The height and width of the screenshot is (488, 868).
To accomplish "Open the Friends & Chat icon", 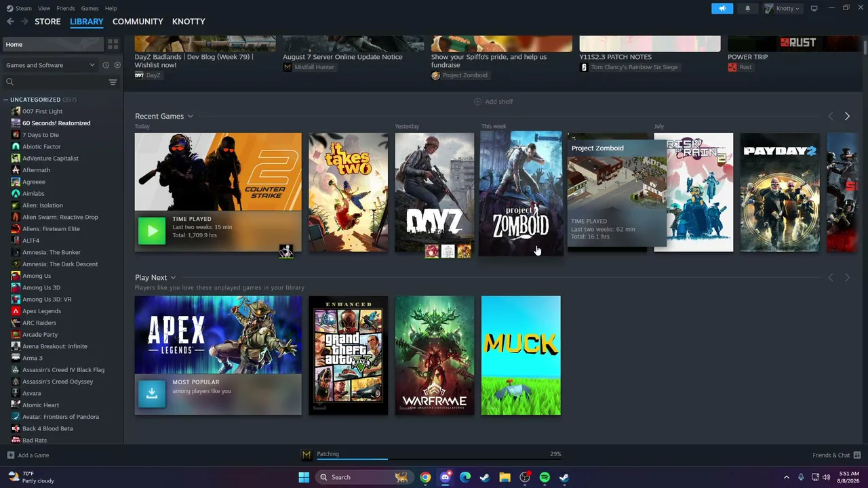I will pyautogui.click(x=857, y=455).
